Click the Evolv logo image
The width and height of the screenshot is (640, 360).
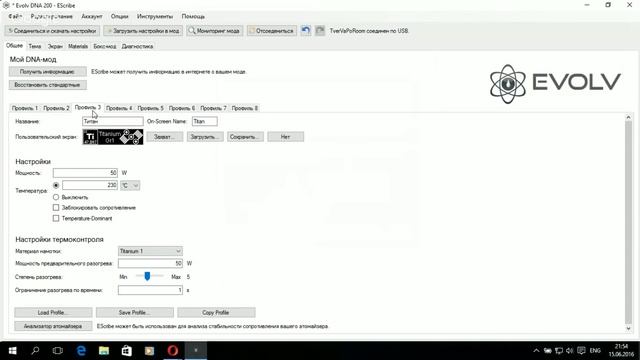[x=555, y=84]
